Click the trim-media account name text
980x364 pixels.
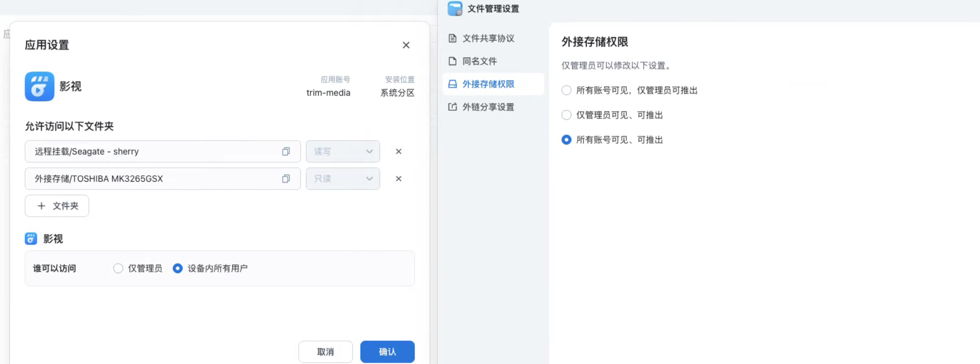point(328,93)
